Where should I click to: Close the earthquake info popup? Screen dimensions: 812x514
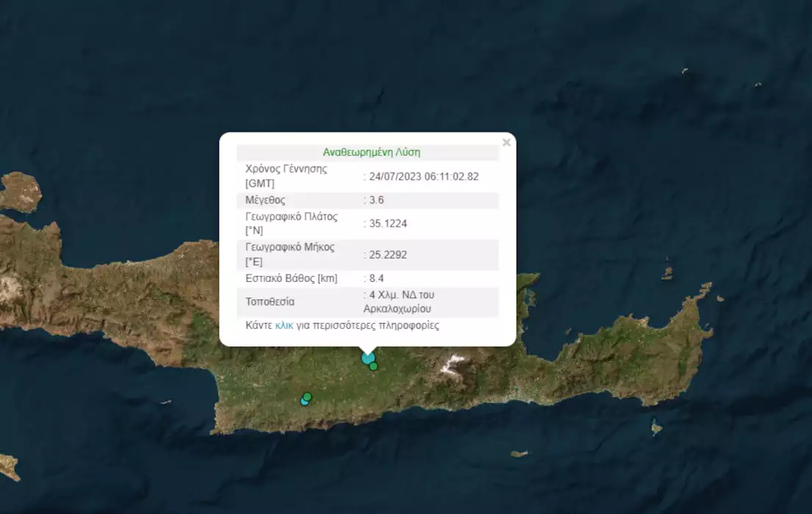pos(506,143)
